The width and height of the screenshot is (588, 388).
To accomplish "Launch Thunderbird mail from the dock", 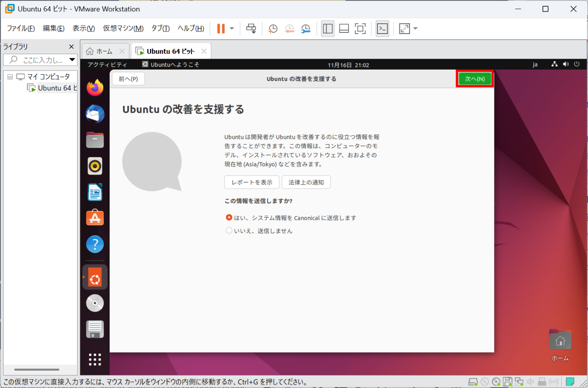I will (x=95, y=114).
